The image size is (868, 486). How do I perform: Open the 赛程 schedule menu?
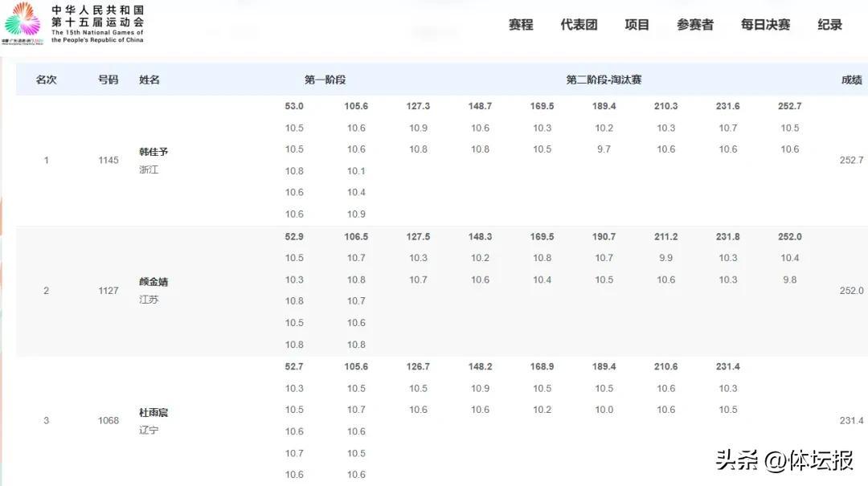[521, 25]
